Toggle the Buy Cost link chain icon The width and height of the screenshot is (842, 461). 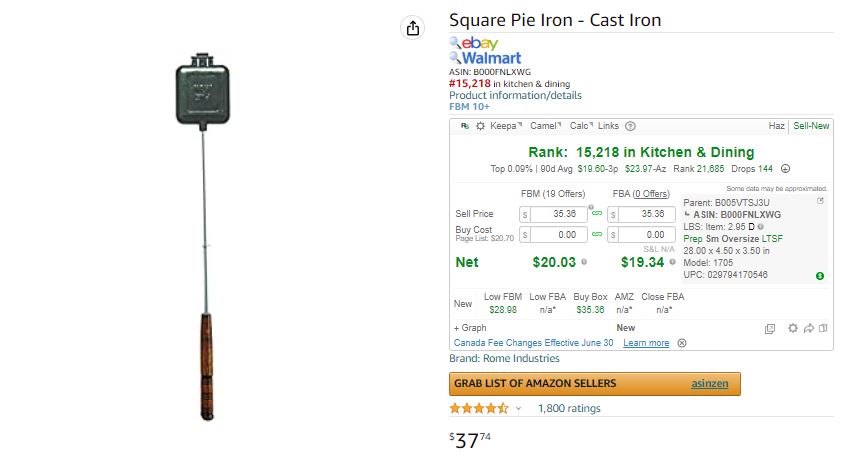tap(597, 234)
